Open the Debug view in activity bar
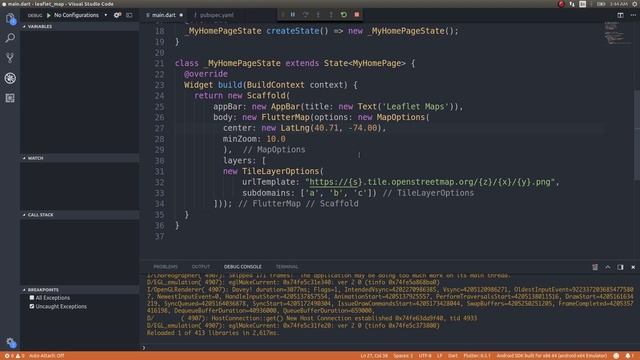The height and width of the screenshot is (360, 640). (10, 78)
